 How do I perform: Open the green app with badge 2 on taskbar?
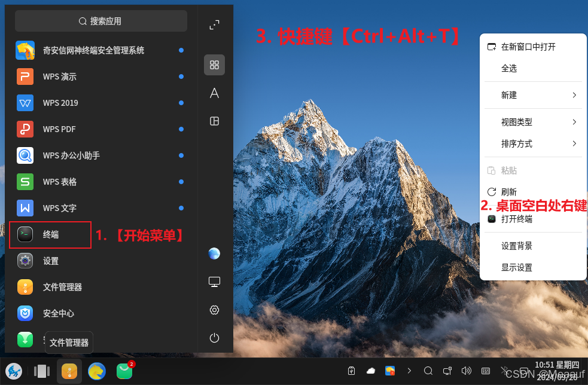coord(124,371)
